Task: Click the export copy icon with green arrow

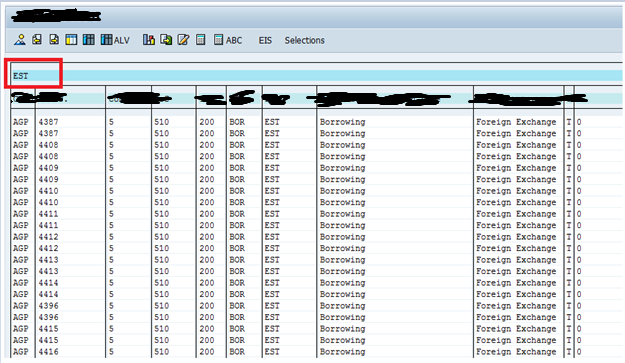Action: (166, 39)
